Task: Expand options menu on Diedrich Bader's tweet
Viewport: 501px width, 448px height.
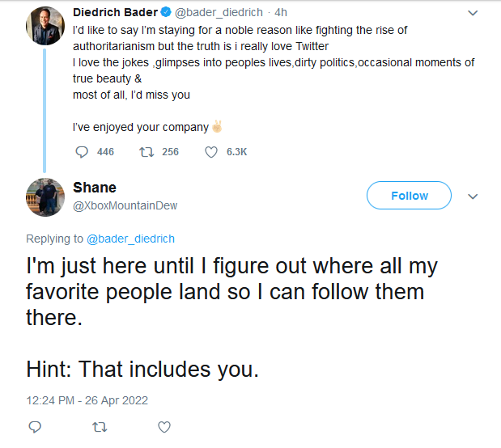Action: coord(474,13)
